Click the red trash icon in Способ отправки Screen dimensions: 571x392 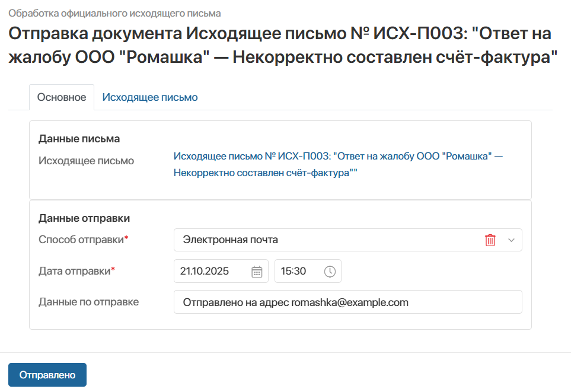(x=490, y=240)
